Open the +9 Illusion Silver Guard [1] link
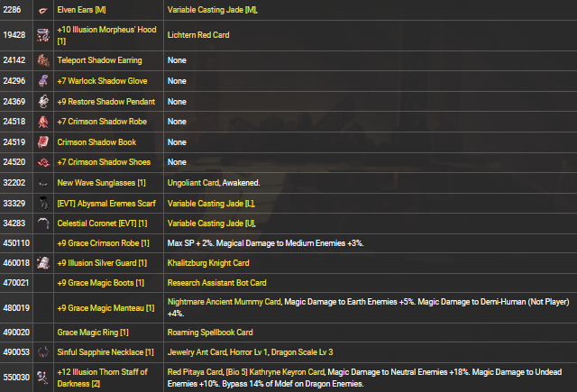The width and height of the screenshot is (577, 392). coord(102,263)
